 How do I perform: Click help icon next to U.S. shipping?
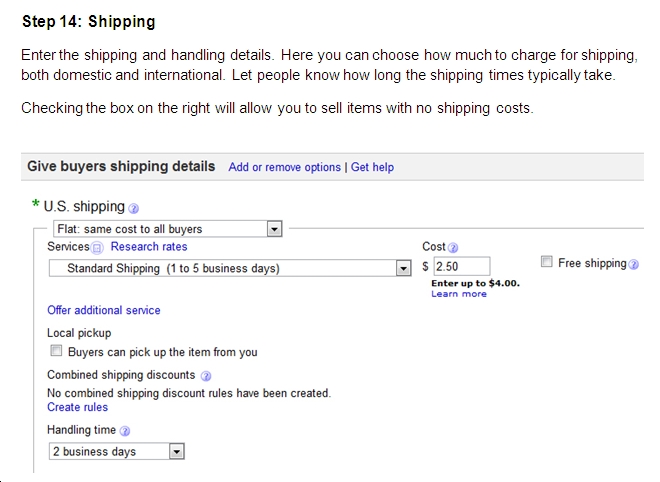click(x=133, y=208)
